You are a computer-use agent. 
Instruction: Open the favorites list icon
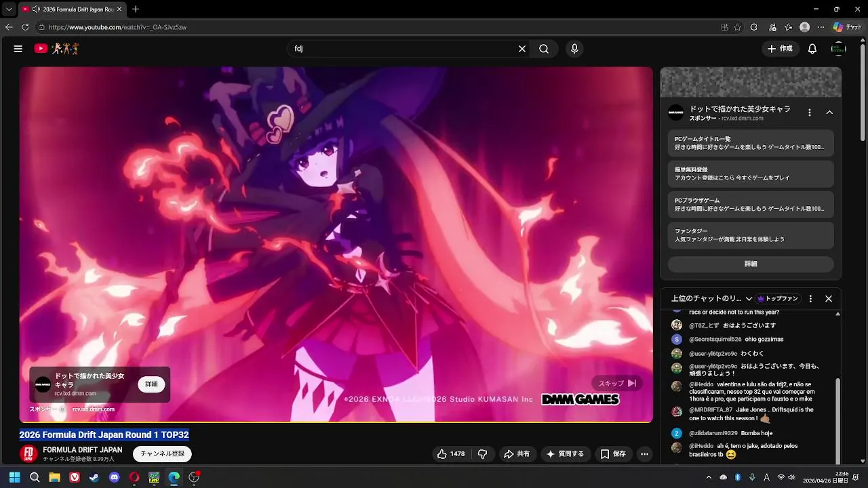click(788, 27)
